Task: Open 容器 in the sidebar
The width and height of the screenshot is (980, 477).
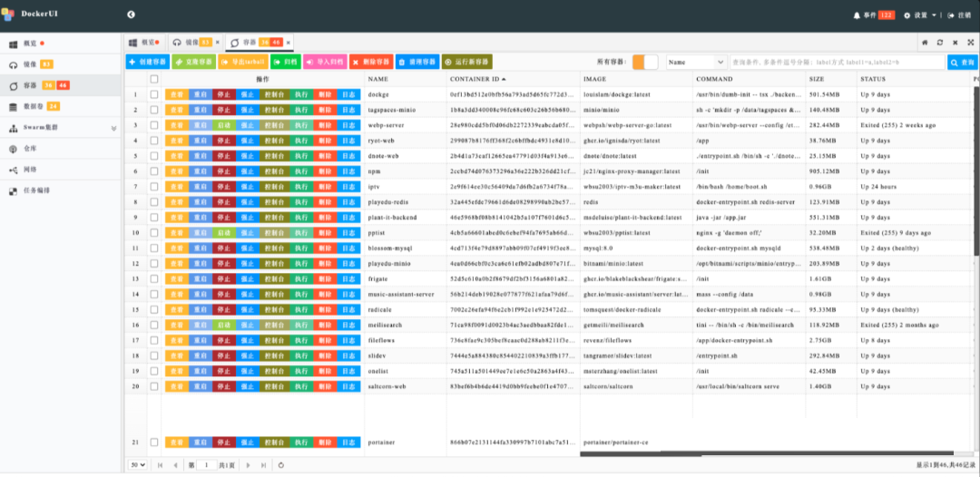Action: click(61, 85)
